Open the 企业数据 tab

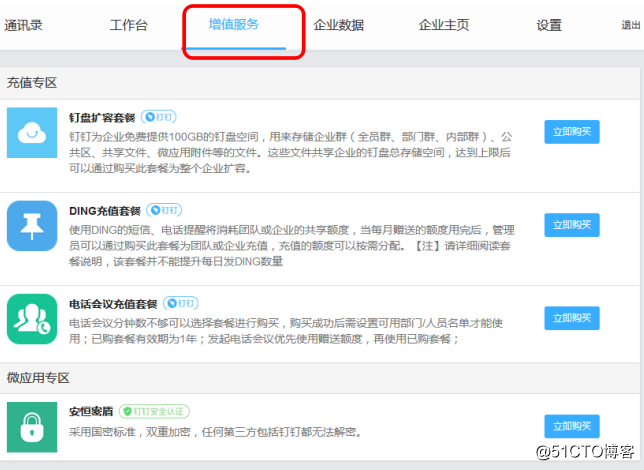tap(339, 25)
